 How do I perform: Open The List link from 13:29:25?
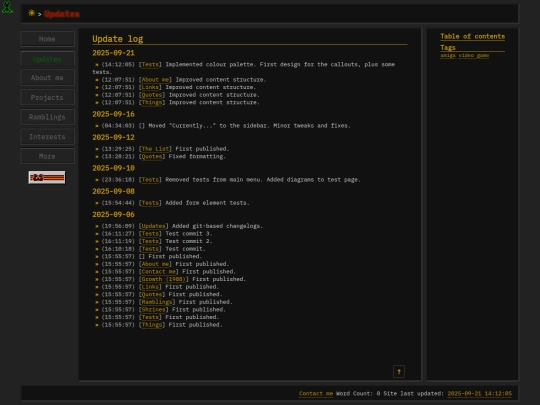click(x=155, y=149)
